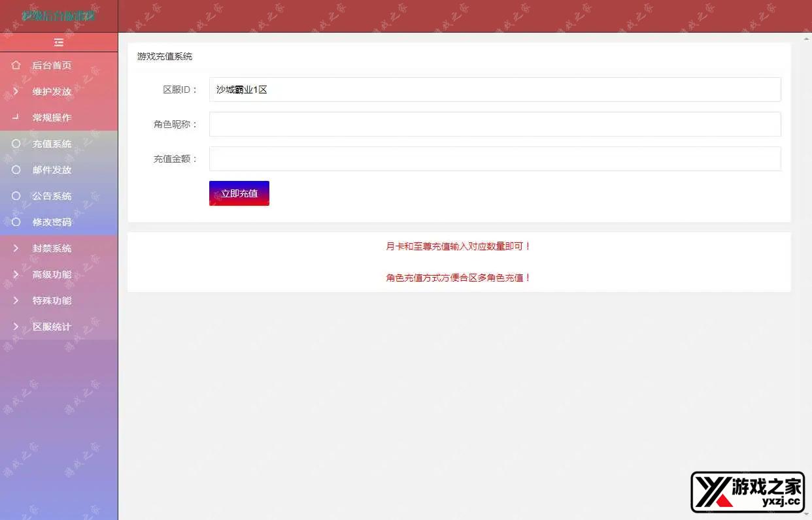Open 修改密码 submenu item
The image size is (812, 520).
pos(52,222)
